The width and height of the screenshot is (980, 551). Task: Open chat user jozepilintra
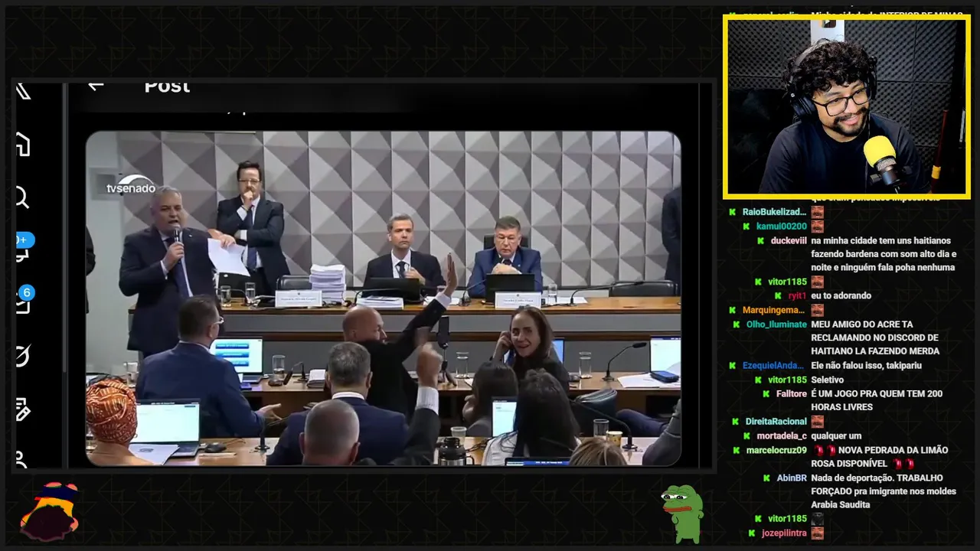click(x=784, y=533)
